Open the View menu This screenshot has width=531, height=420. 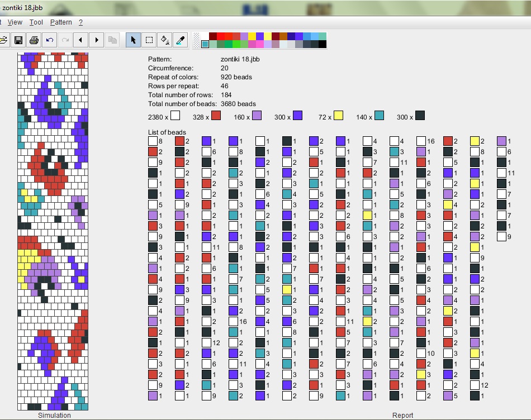pos(15,22)
